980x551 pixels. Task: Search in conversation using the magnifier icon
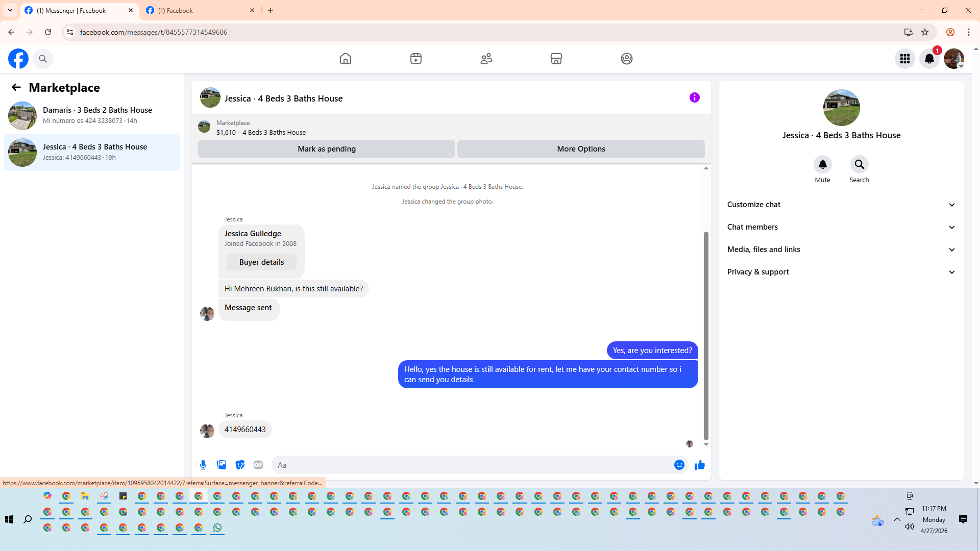point(860,164)
